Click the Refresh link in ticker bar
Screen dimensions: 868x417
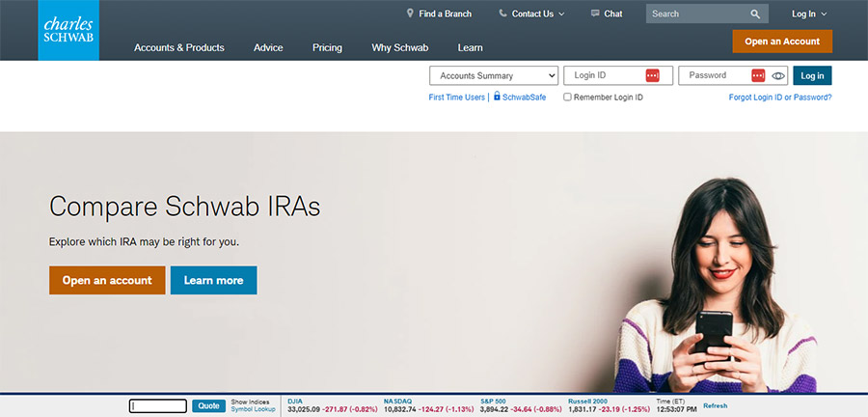pos(716,406)
